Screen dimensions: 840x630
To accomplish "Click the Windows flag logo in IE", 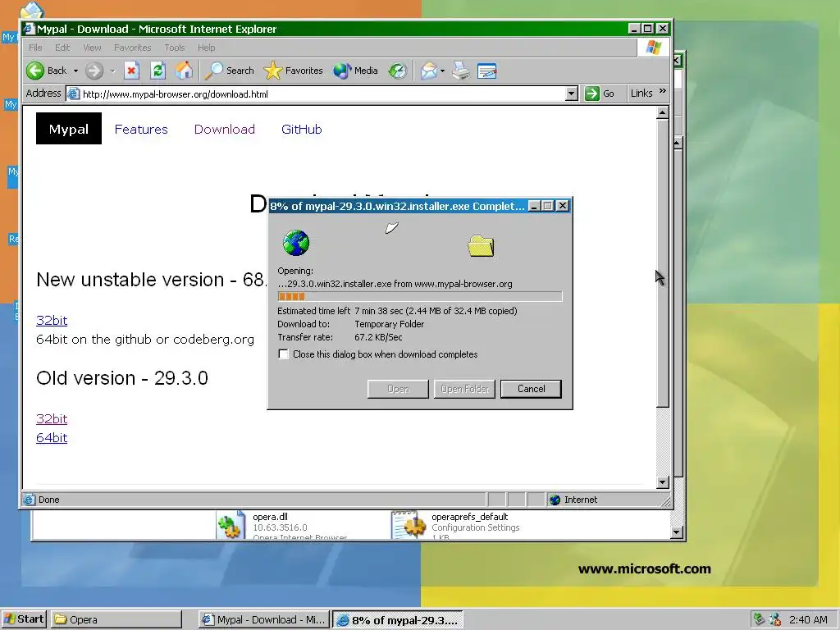I will pos(653,48).
